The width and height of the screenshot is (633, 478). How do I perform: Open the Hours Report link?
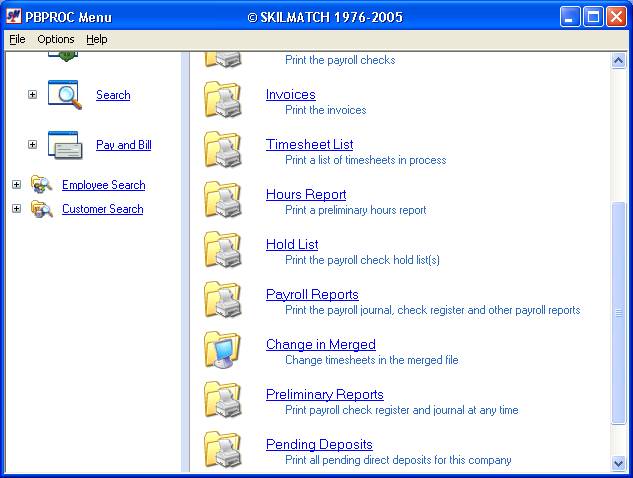[306, 194]
